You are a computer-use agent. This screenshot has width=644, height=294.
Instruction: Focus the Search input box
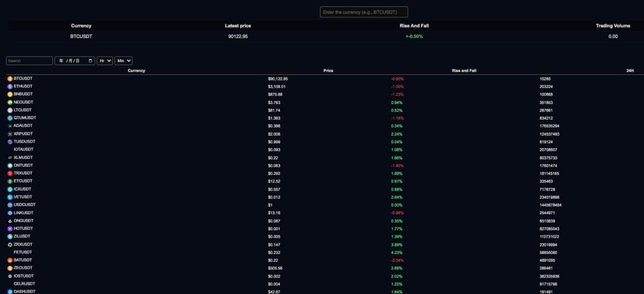point(30,61)
